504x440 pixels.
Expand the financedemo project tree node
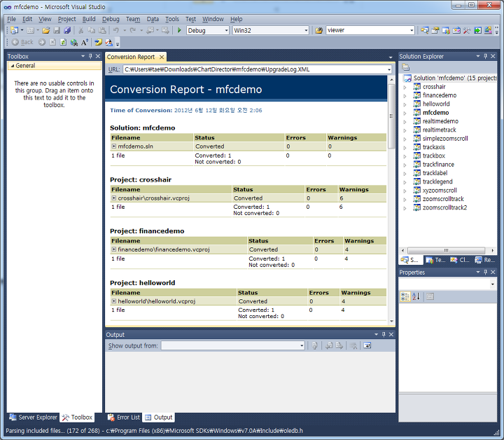pos(405,95)
